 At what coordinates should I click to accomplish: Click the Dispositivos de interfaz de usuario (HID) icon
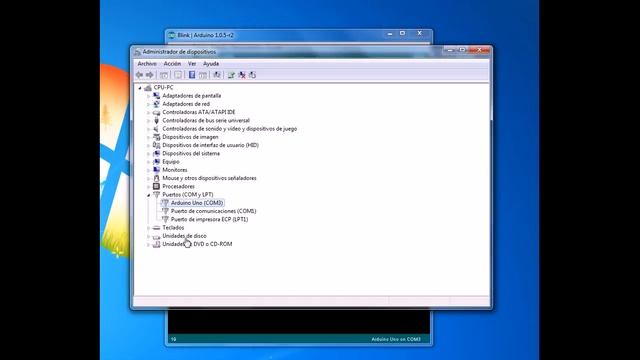(156, 145)
